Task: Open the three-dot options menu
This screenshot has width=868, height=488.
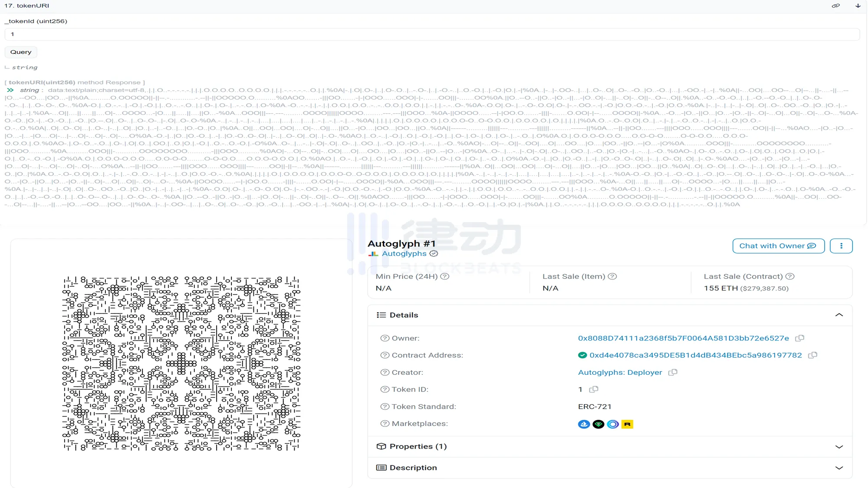Action: tap(841, 246)
